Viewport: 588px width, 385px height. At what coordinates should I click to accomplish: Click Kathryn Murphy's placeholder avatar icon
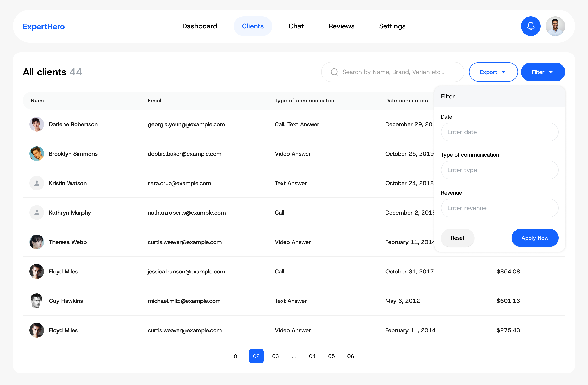coord(37,212)
